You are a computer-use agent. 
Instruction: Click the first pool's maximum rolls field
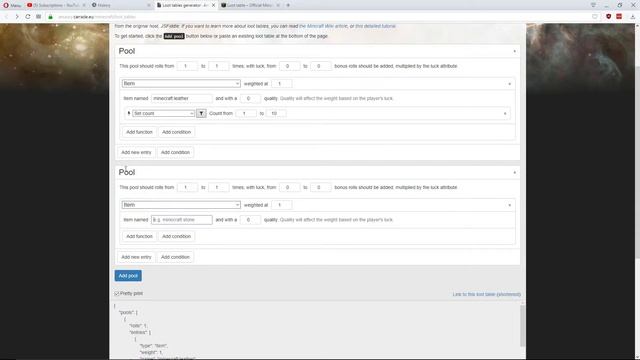point(218,66)
